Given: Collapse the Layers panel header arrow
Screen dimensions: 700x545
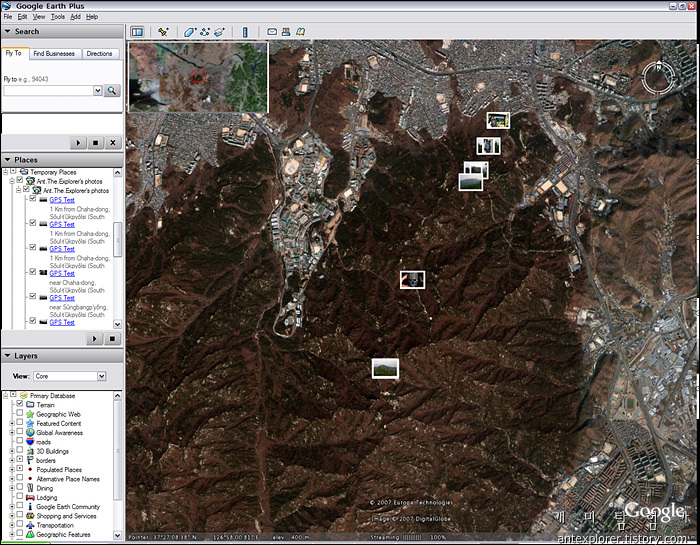Looking at the screenshot, I should pos(8,356).
